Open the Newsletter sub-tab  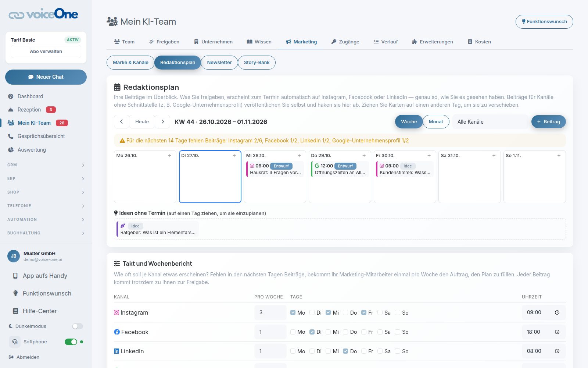[219, 63]
